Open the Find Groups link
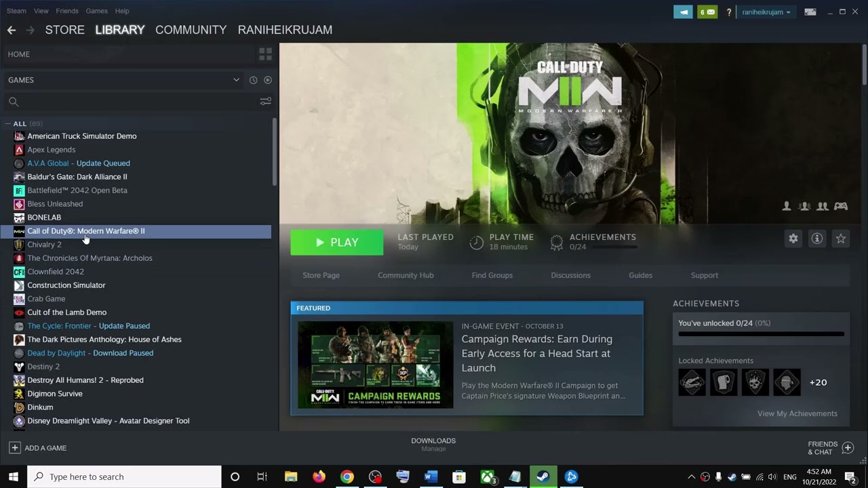The height and width of the screenshot is (488, 868). click(x=492, y=275)
